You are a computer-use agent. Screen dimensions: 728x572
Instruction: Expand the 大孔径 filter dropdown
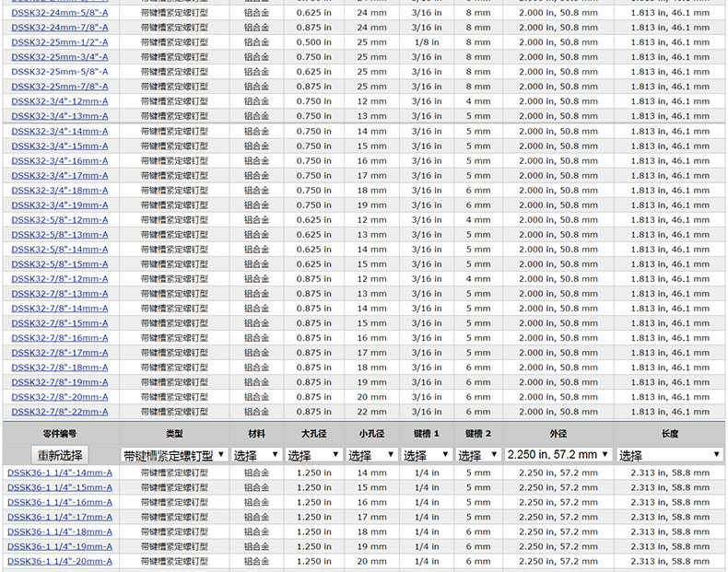(x=312, y=455)
